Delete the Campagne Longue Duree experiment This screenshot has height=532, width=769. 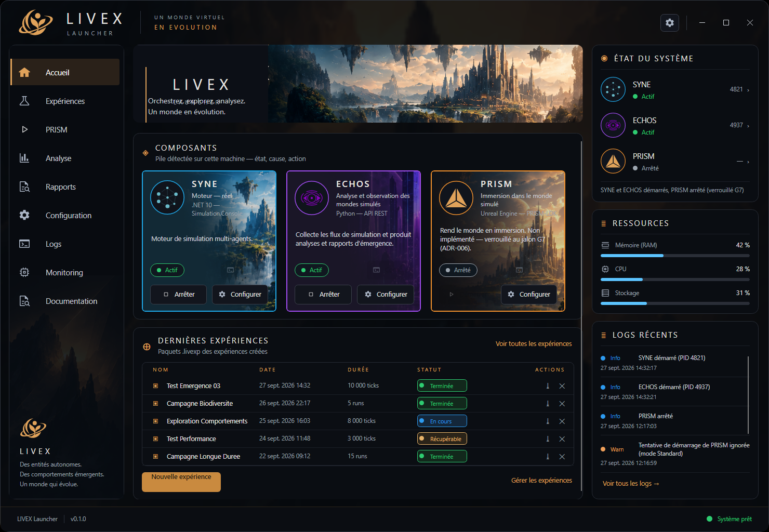[x=562, y=457]
